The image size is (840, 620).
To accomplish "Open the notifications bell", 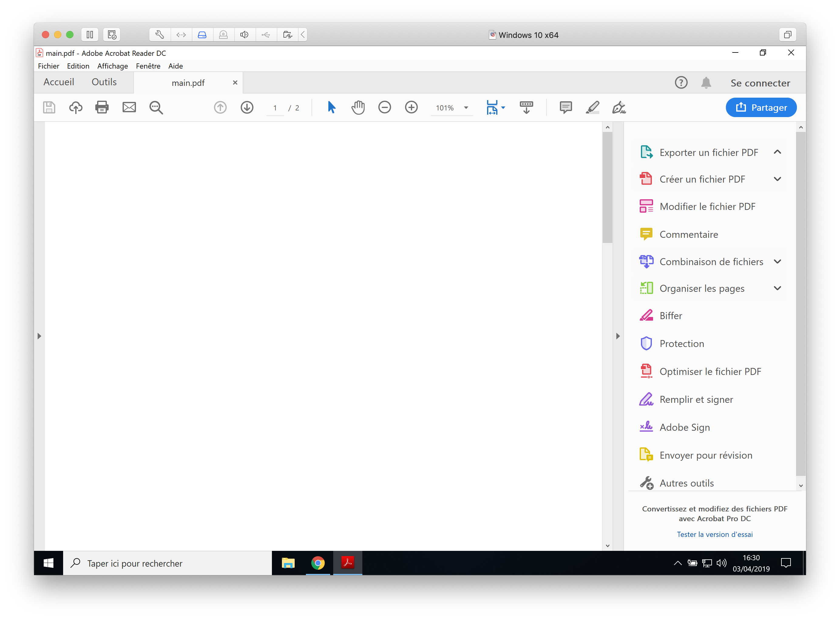I will (x=706, y=82).
